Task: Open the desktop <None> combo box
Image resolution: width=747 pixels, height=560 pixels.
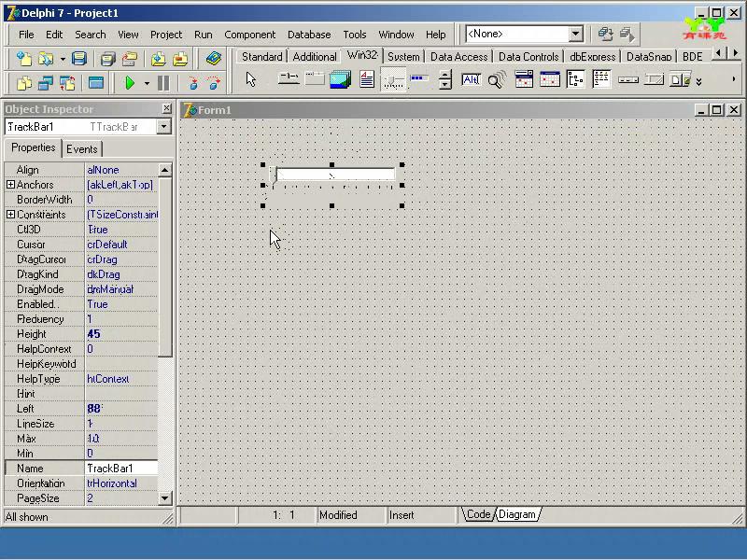Action: tap(575, 34)
